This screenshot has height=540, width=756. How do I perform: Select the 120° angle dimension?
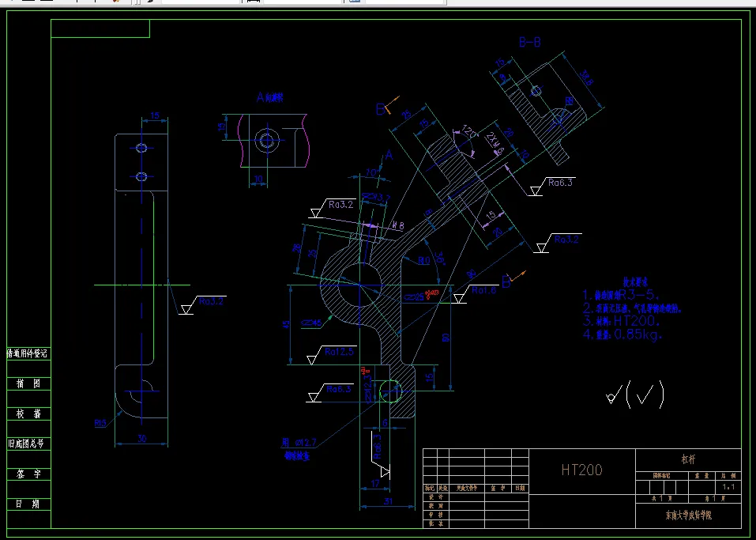(x=469, y=132)
